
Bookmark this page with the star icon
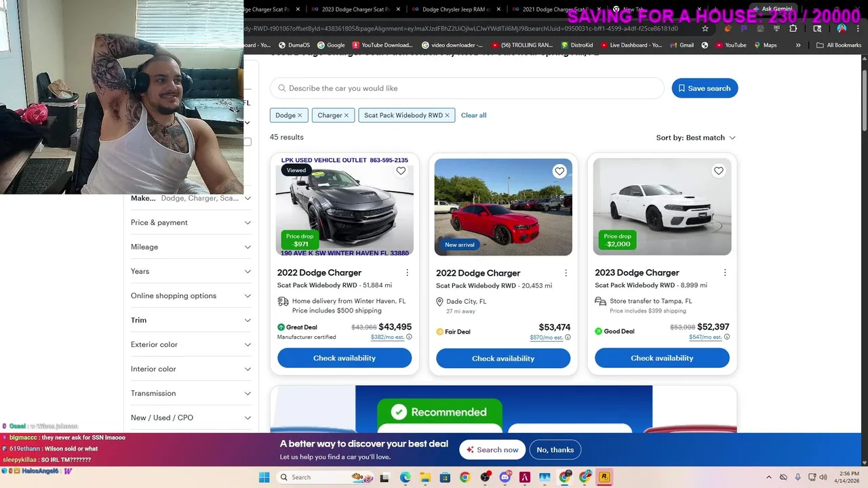[x=705, y=28]
